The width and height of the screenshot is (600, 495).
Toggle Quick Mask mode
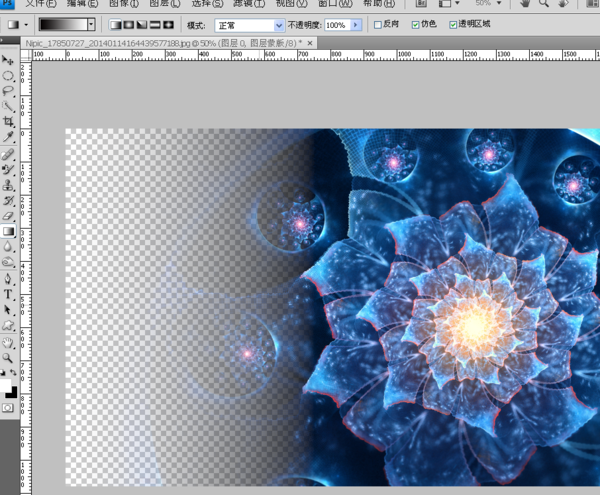pos(8,408)
